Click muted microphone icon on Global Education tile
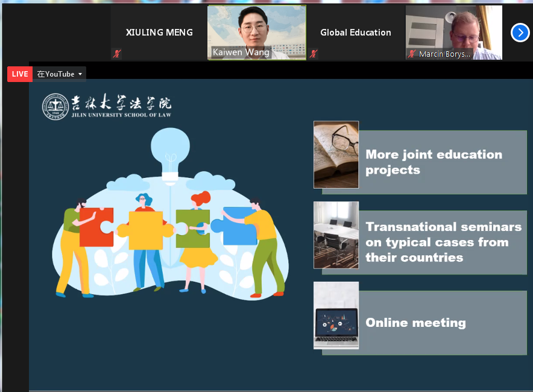The height and width of the screenshot is (392, 533). 314,54
